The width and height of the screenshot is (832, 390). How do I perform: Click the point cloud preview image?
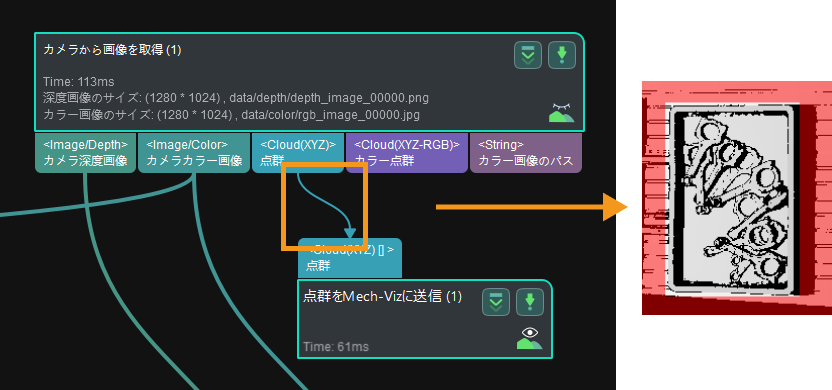click(736, 198)
